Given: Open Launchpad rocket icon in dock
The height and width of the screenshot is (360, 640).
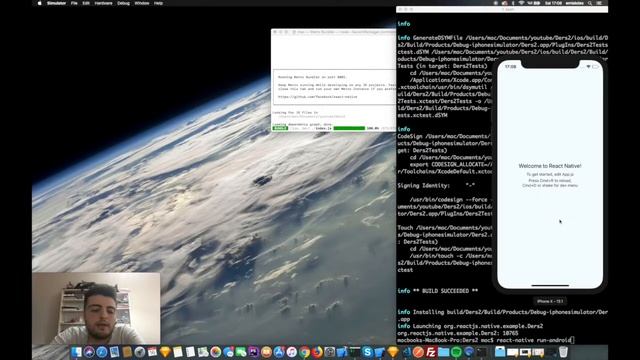Looking at the screenshot, I should (x=140, y=352).
